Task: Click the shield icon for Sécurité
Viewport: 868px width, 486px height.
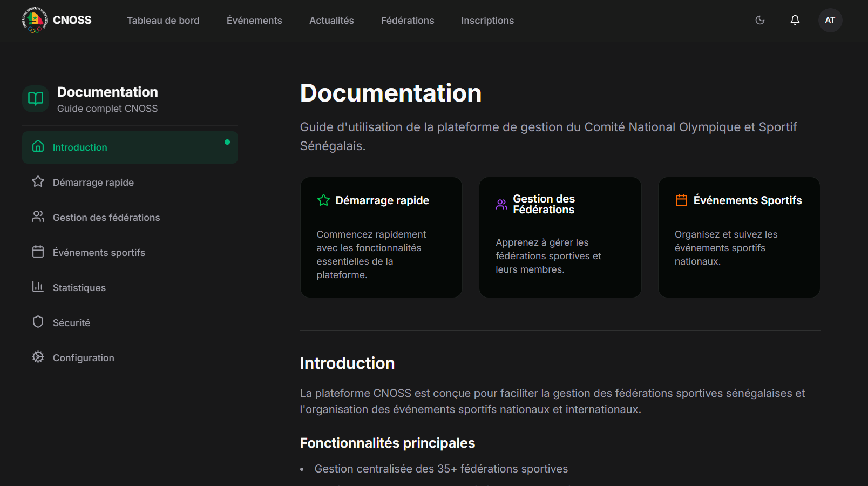Action: pos(38,322)
